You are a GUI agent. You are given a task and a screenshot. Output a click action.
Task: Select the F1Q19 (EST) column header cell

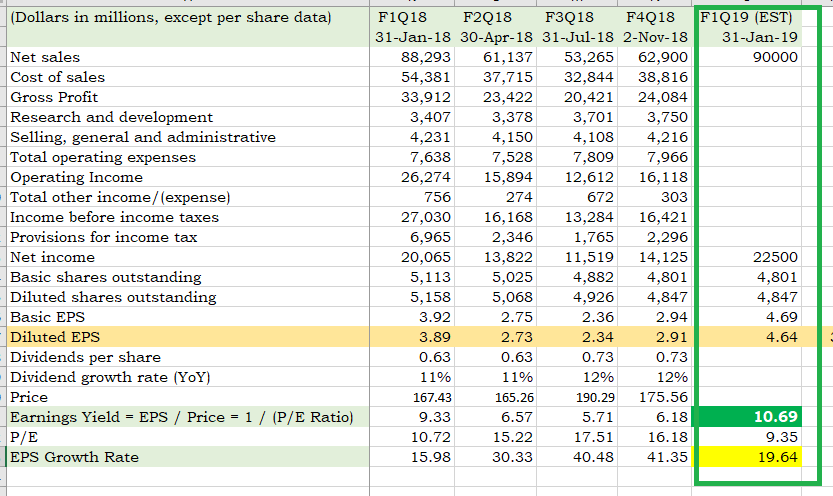point(747,17)
